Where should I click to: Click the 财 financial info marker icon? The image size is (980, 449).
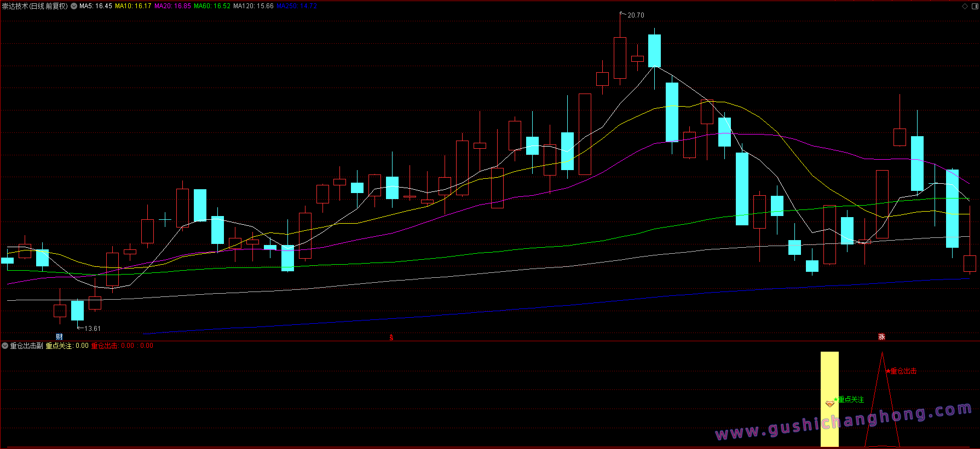(59, 337)
